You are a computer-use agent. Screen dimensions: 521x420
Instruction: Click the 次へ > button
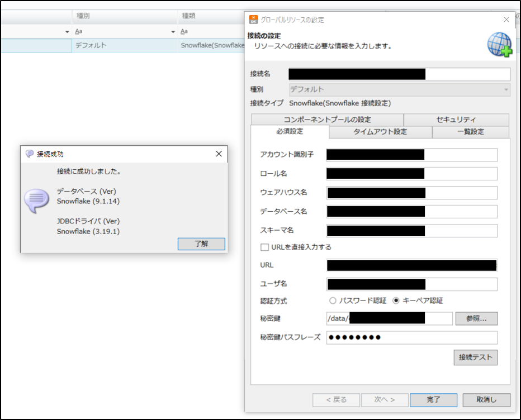tap(385, 400)
